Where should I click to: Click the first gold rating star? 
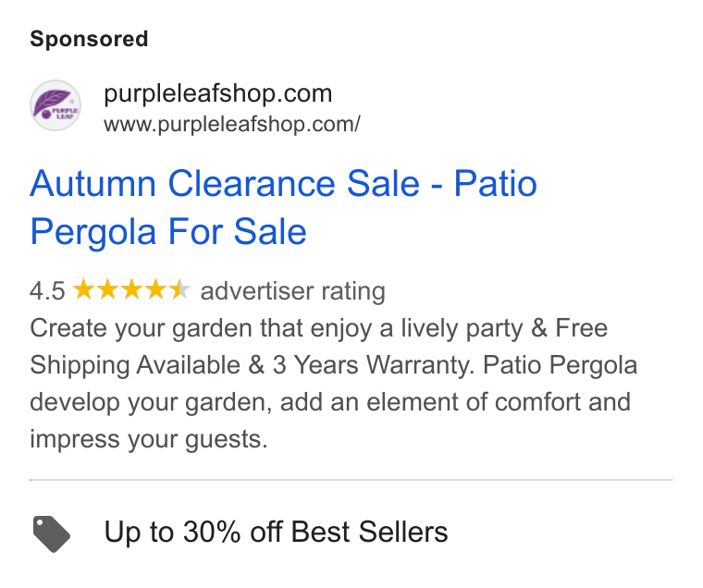pyautogui.click(x=83, y=289)
